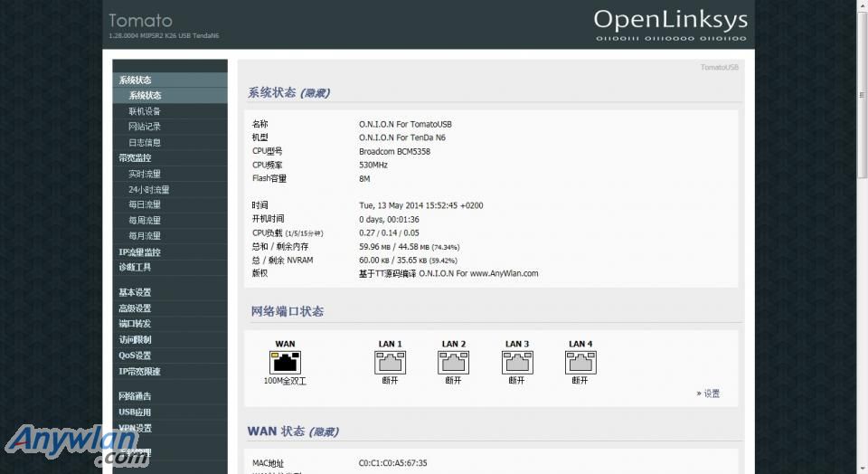Click the Tomato logo title
The image size is (868, 474).
(x=141, y=21)
